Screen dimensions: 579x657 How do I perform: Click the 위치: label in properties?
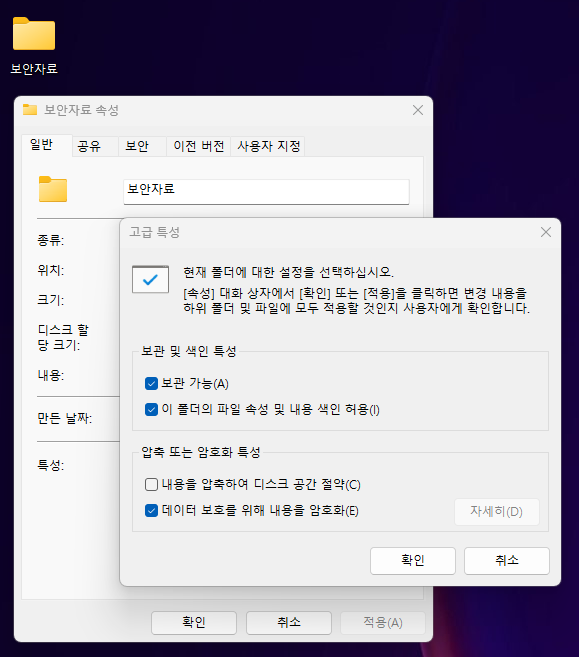(51, 270)
